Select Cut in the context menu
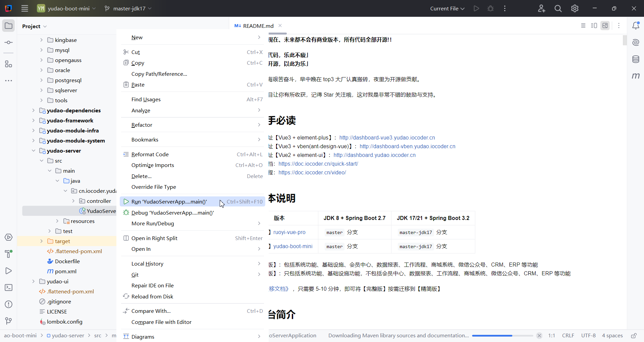Screen dimensions: 644x342 tap(193, 52)
